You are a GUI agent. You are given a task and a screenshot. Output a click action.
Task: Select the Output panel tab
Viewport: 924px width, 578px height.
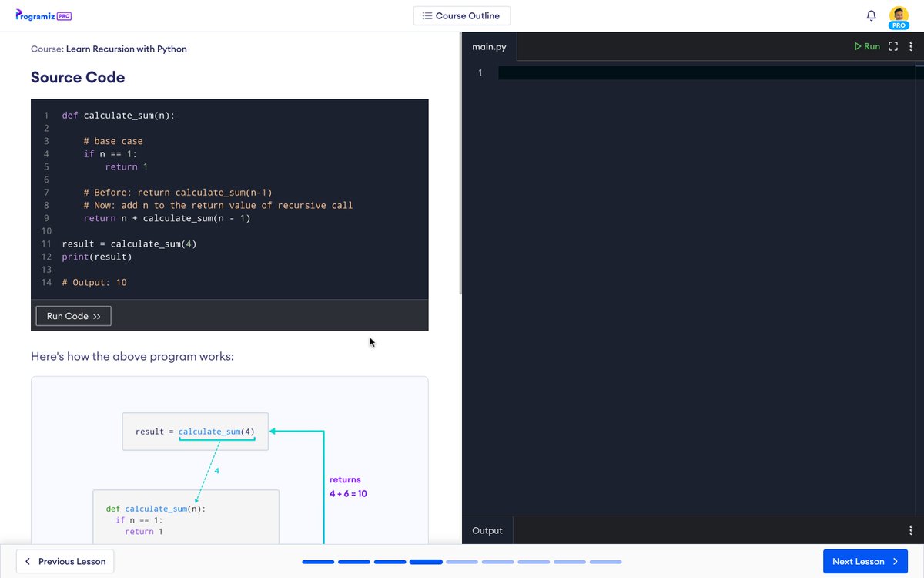(x=487, y=530)
